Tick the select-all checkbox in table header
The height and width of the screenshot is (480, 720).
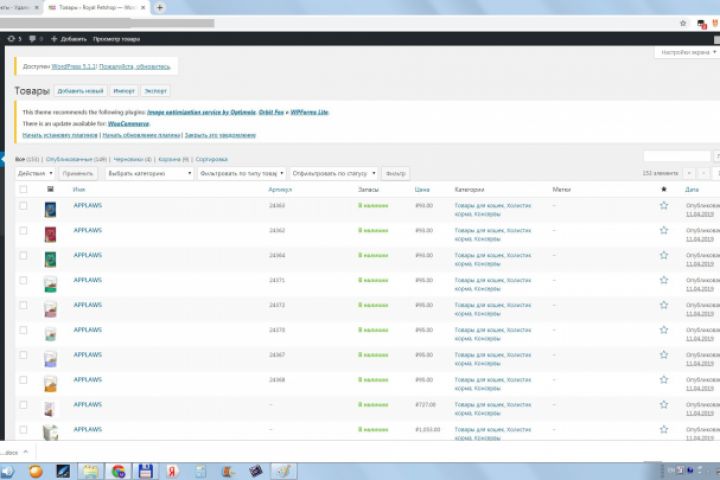coord(23,189)
